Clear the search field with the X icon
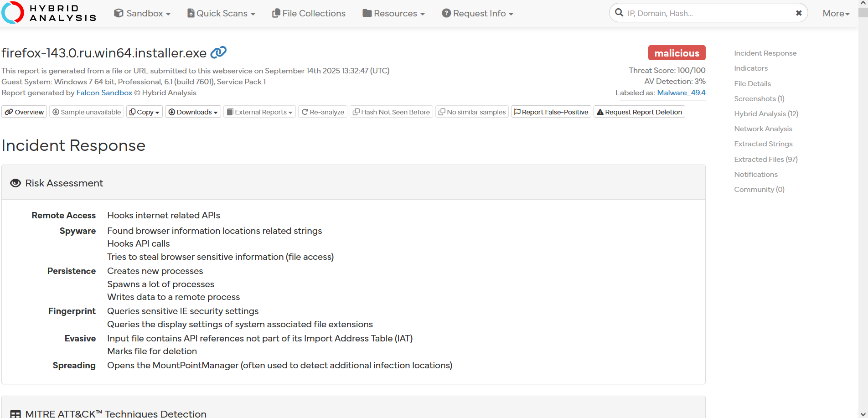Viewport: 868px width, 418px height. [799, 13]
